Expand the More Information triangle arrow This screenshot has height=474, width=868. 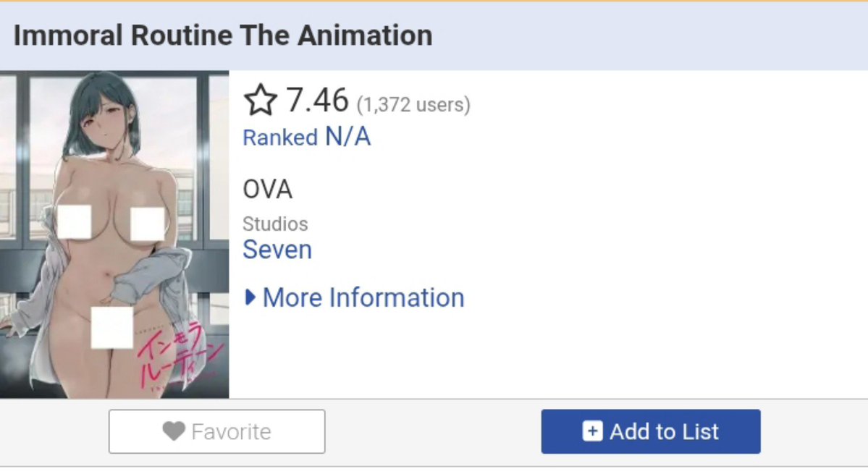250,297
